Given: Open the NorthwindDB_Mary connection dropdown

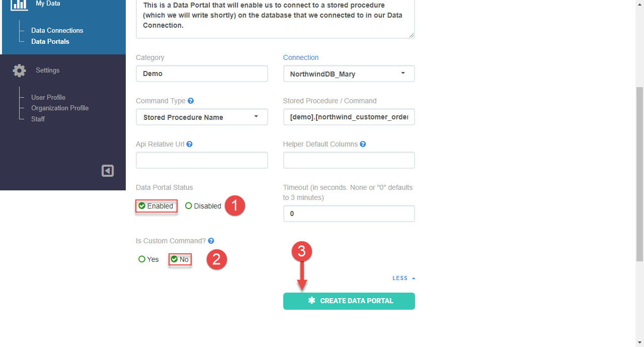Looking at the screenshot, I should coord(349,74).
